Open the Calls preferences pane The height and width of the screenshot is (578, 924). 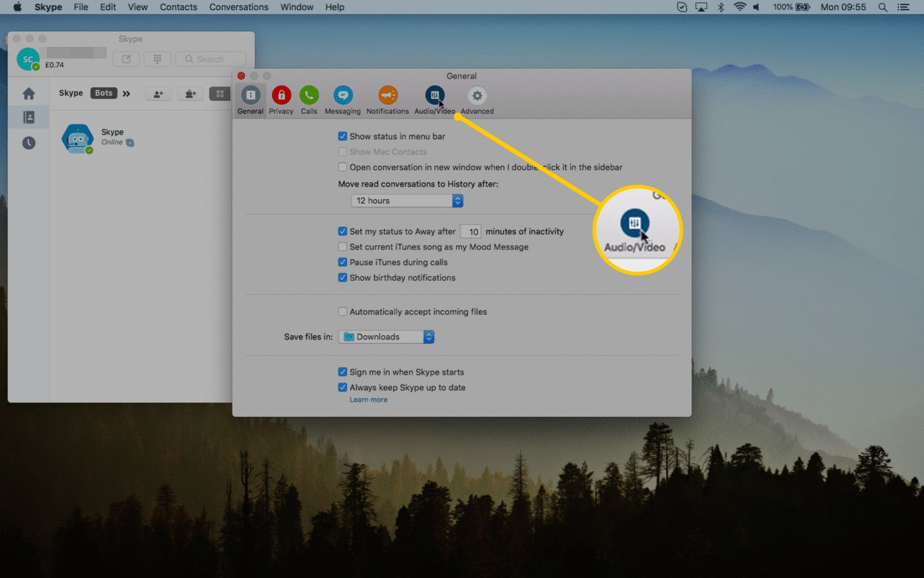coord(309,100)
